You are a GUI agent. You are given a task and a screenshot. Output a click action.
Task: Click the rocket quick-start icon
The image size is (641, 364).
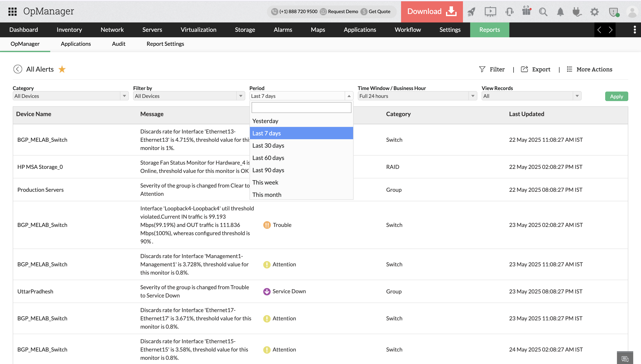pos(471,11)
